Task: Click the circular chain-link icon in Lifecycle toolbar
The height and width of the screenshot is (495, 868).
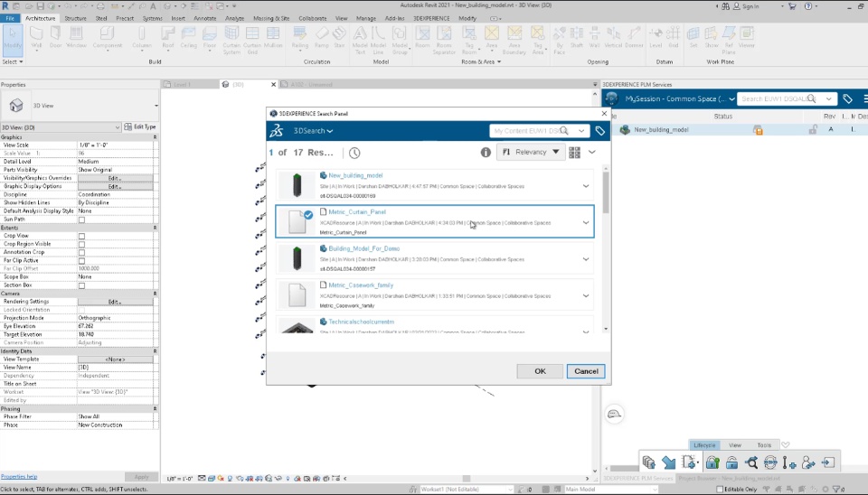Action: [770, 462]
